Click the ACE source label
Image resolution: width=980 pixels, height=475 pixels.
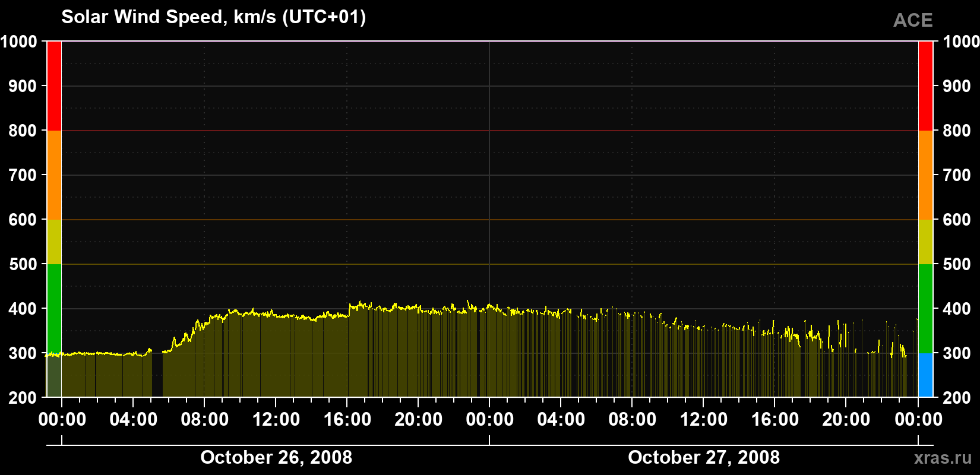pos(913,20)
